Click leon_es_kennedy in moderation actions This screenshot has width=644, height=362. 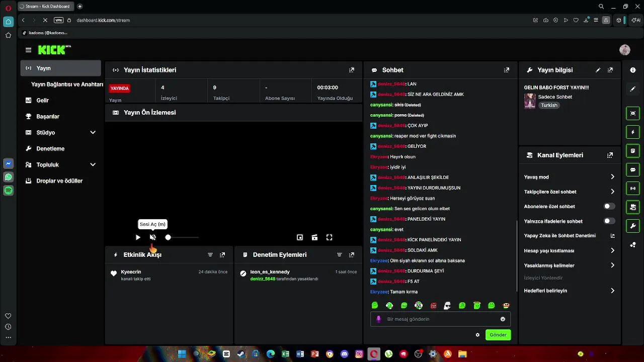pyautogui.click(x=270, y=272)
